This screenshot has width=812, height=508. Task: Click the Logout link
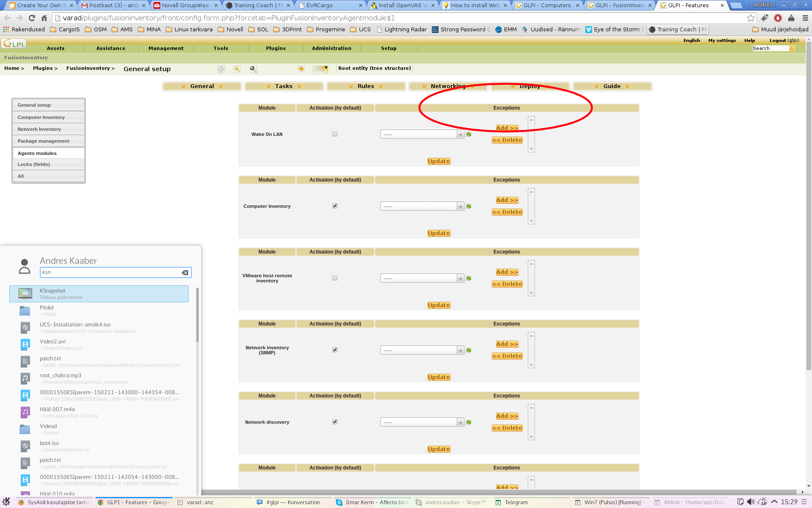pyautogui.click(x=778, y=41)
